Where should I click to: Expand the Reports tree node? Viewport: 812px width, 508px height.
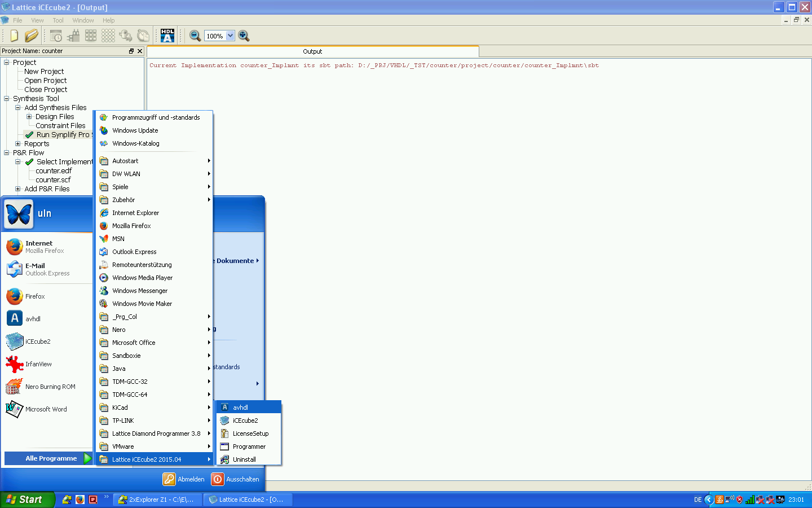18,143
